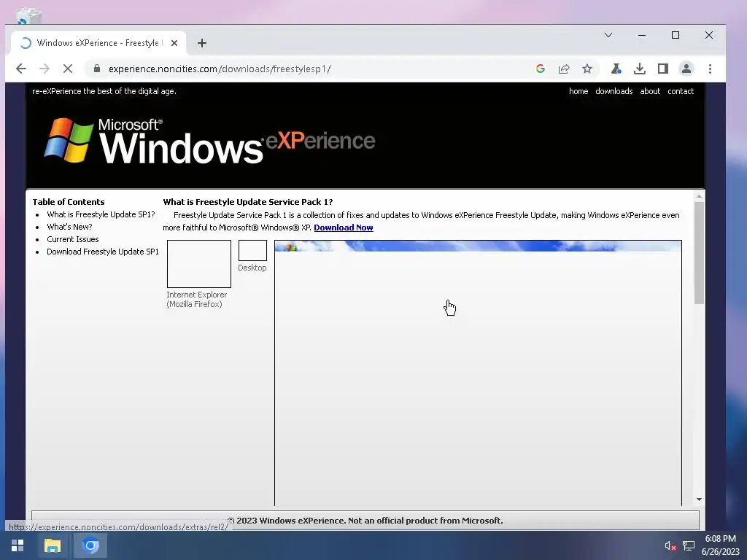Toggle the Chrome side panel icon
747x560 pixels.
pyautogui.click(x=662, y=69)
